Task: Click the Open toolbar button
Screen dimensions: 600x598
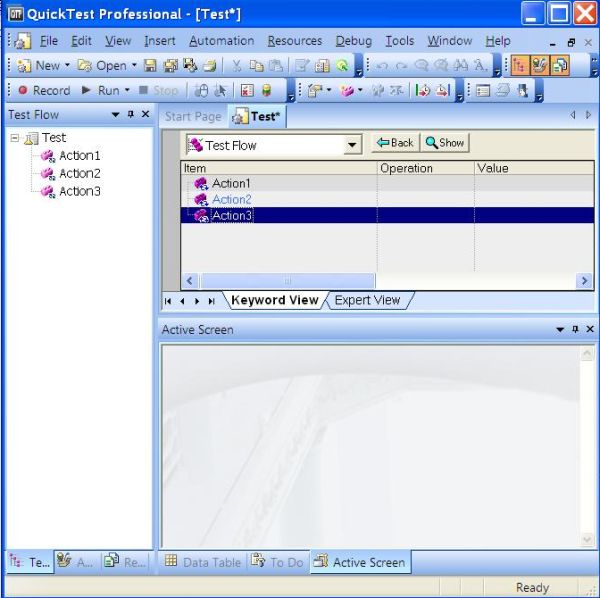Action: click(x=103, y=65)
